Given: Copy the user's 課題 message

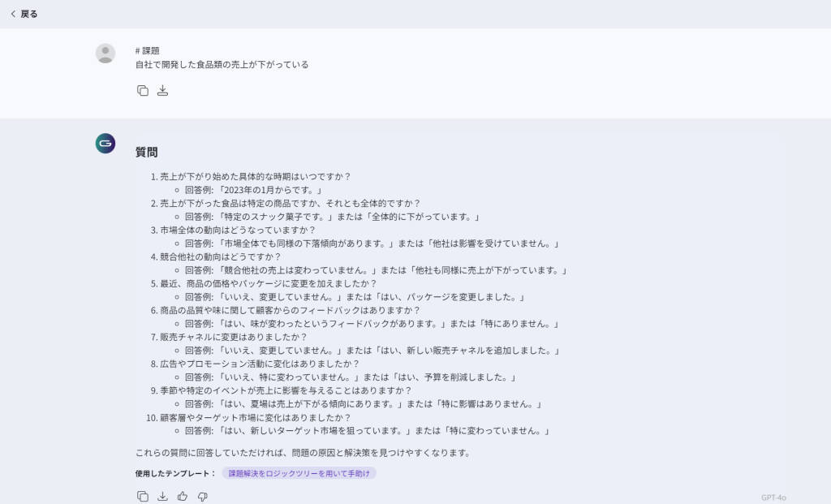Looking at the screenshot, I should [143, 91].
